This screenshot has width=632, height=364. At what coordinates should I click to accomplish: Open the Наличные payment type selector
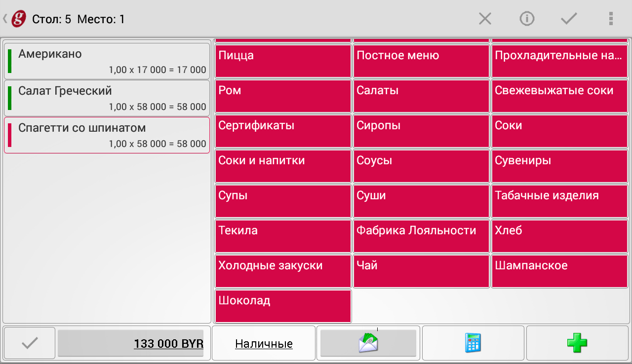[x=264, y=343]
